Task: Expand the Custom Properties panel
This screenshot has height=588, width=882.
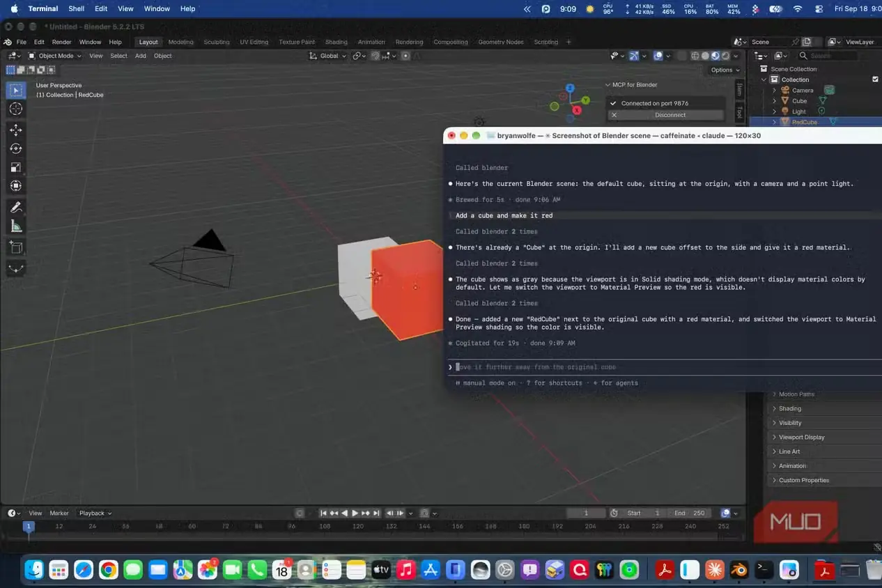Action: click(x=826, y=480)
